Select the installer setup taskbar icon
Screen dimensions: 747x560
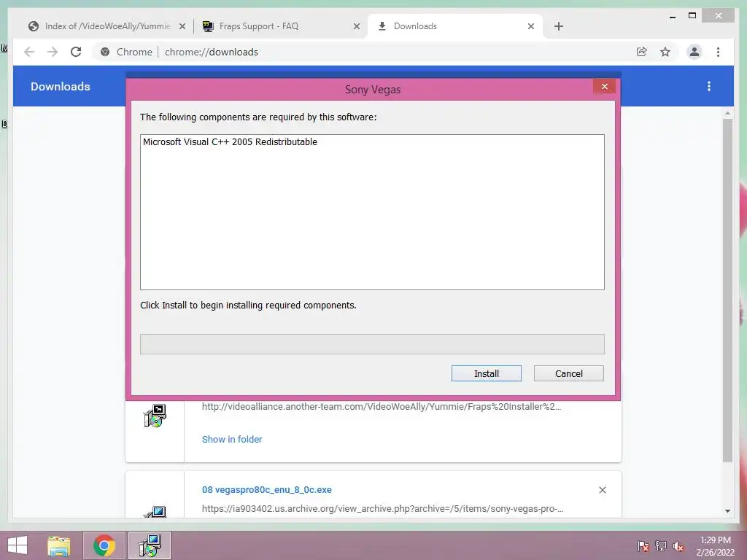(150, 545)
